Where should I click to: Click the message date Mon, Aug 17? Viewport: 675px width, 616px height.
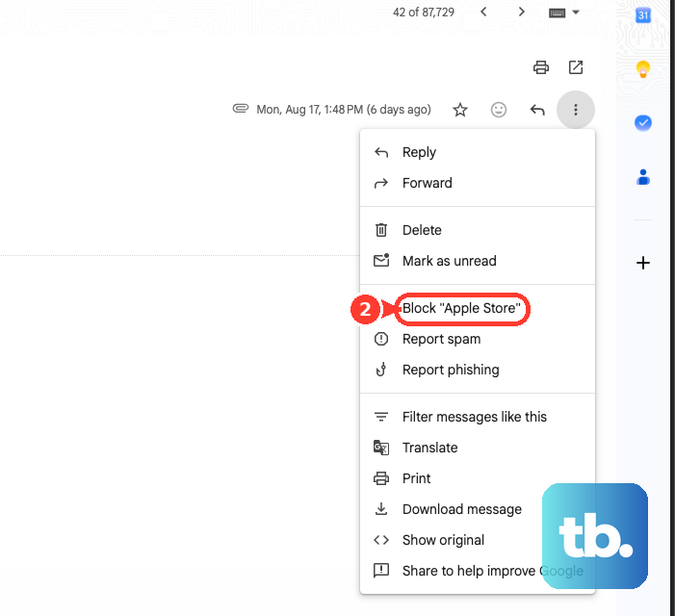[x=344, y=110]
